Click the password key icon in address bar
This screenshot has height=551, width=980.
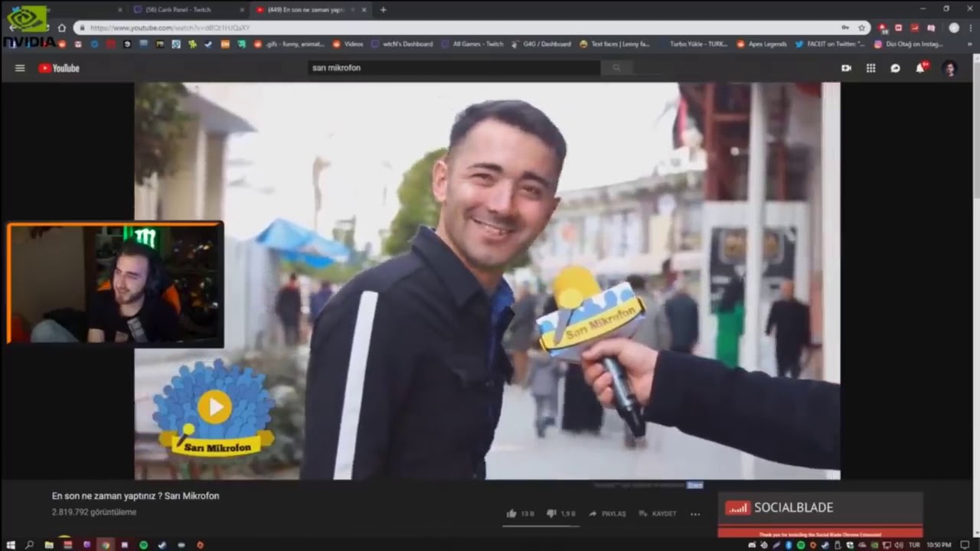pos(844,28)
